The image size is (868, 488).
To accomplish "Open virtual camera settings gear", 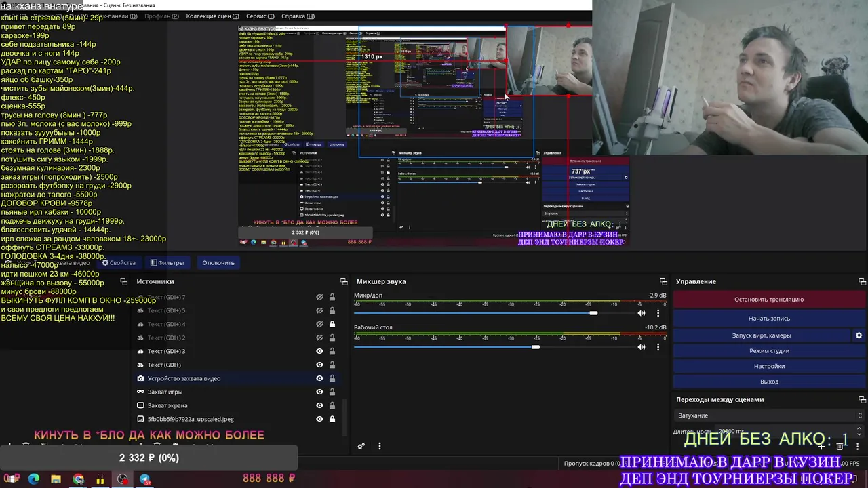I will click(859, 335).
